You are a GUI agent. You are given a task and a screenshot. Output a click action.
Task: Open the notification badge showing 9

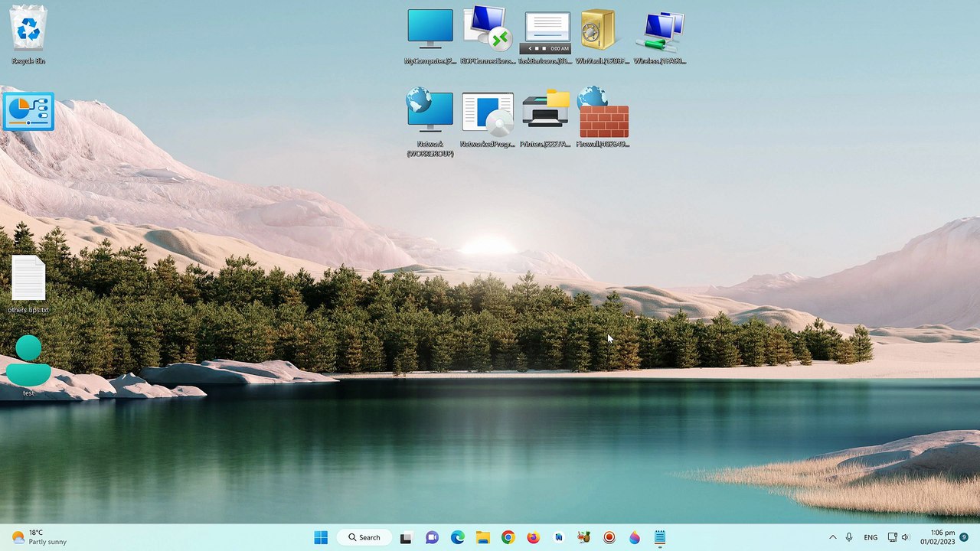(x=964, y=537)
